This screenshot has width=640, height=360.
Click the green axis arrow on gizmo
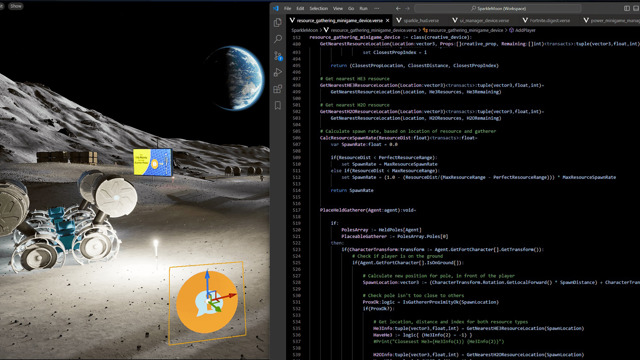tap(216, 307)
